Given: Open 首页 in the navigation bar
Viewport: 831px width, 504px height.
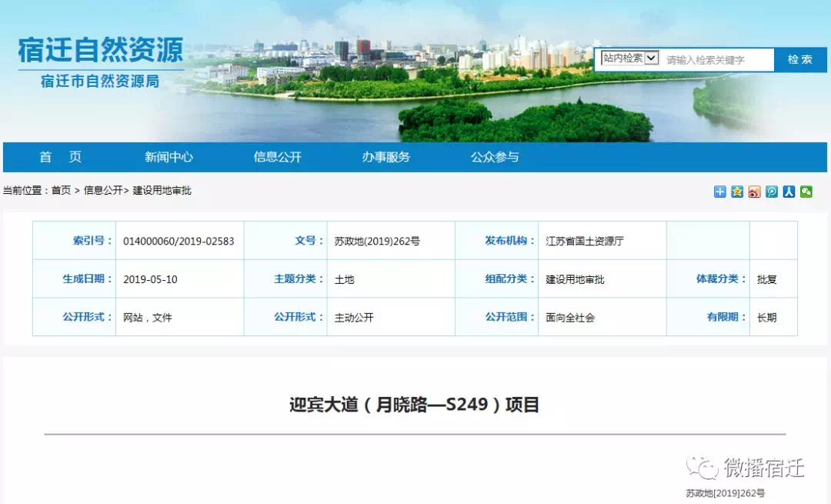Looking at the screenshot, I should click(x=61, y=157).
